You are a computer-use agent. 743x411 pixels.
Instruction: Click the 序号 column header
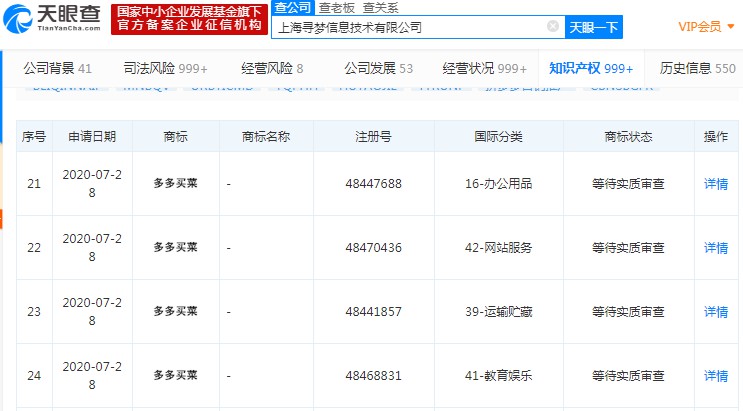tap(34, 137)
